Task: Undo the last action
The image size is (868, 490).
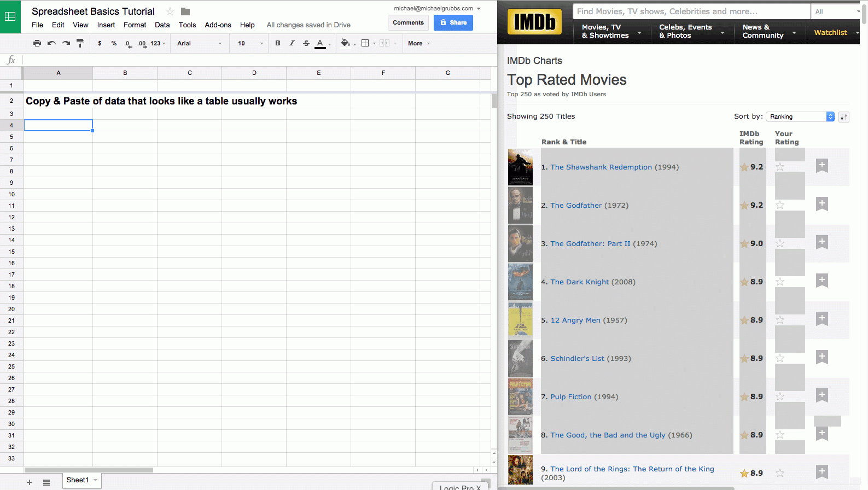Action: tap(51, 43)
